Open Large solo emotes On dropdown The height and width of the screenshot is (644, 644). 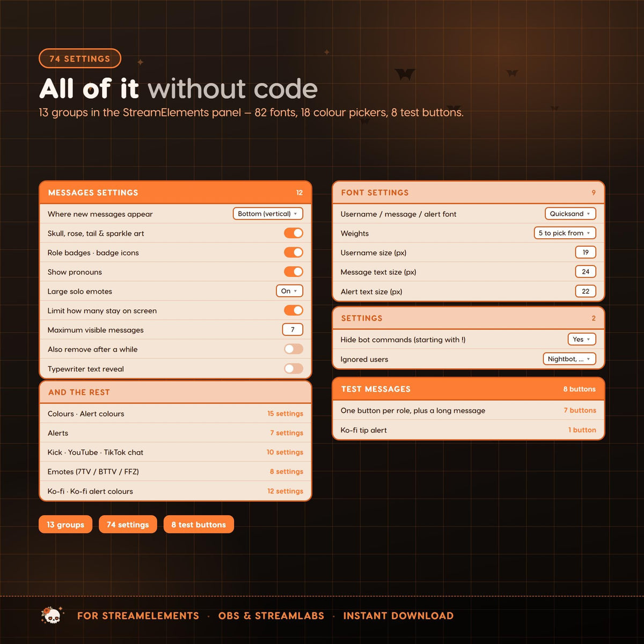[x=289, y=291]
